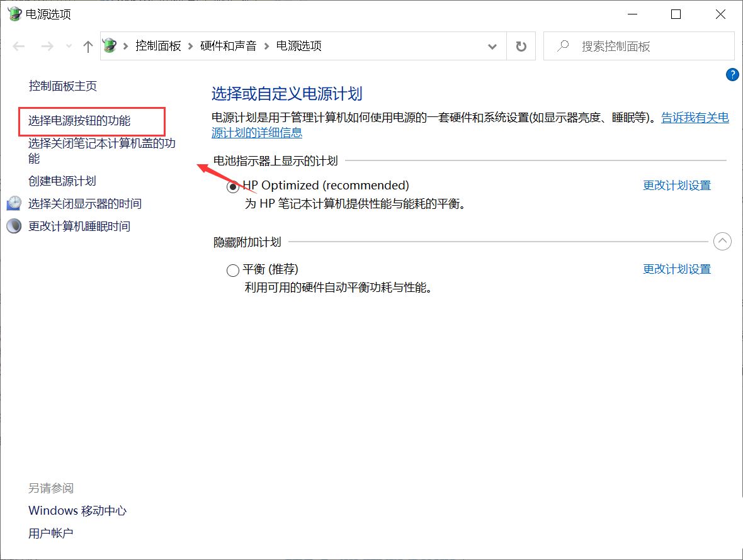Focus the 搜索控制面板 search field
Viewport: 743px width, 560px height.
[x=638, y=46]
